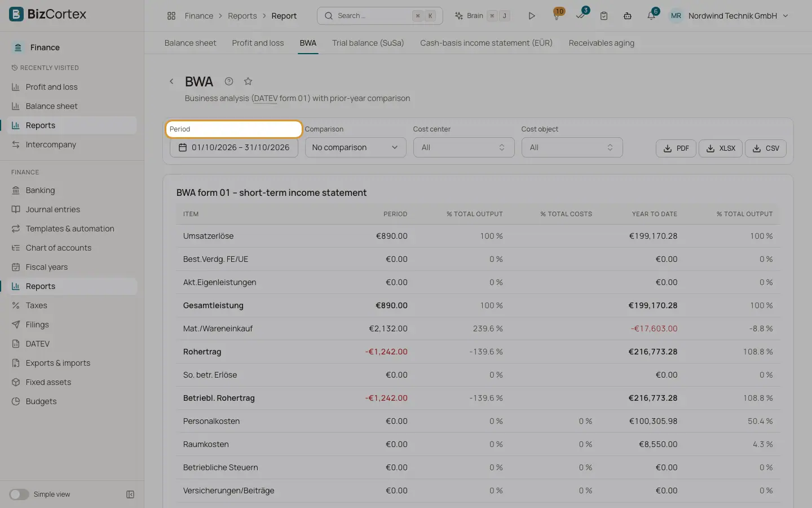This screenshot has height=508, width=812.
Task: Open the notifications bell
Action: tap(651, 16)
